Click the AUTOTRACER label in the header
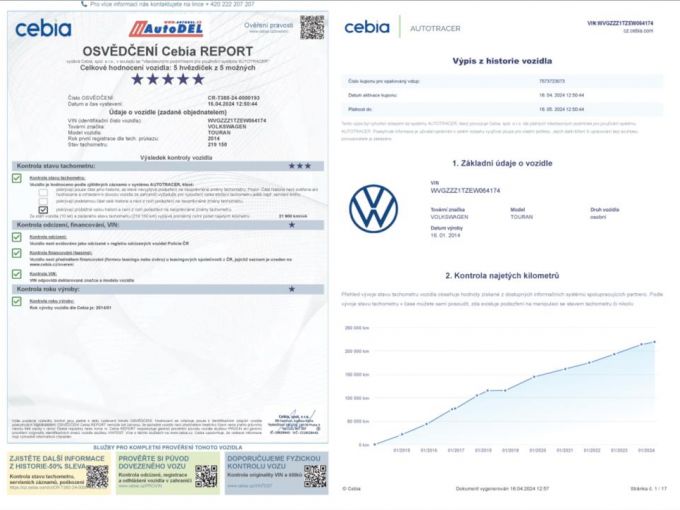 click(435, 29)
